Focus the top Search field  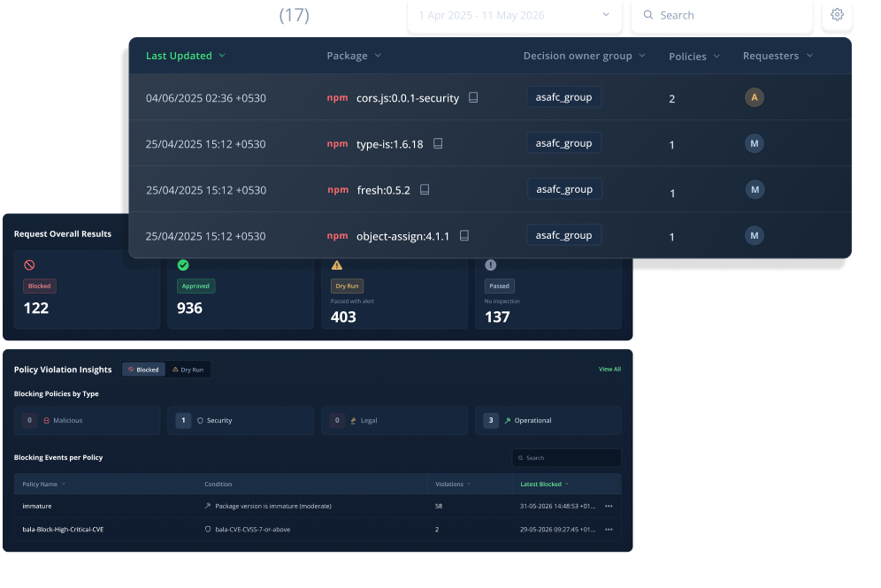722,15
